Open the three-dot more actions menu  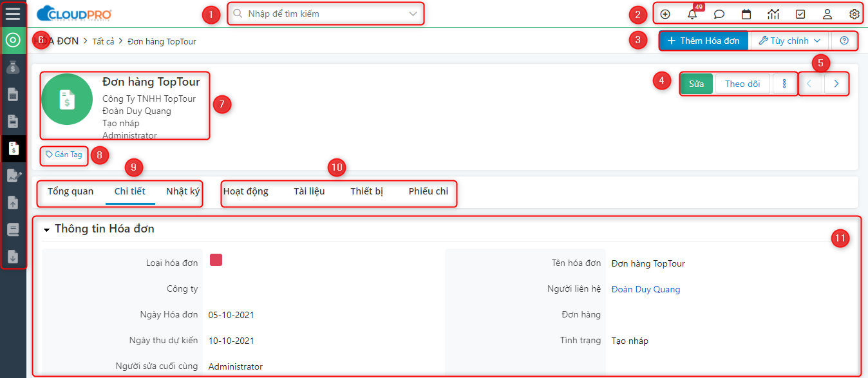click(784, 84)
